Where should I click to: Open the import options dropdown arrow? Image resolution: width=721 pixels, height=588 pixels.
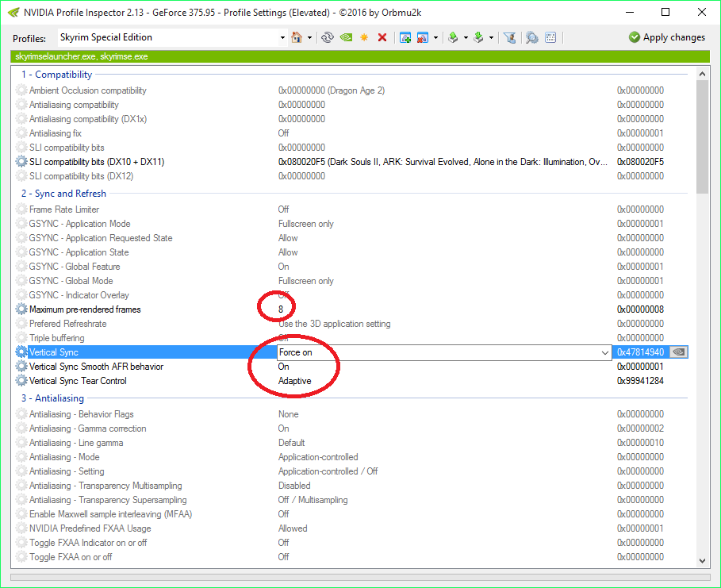(491, 38)
